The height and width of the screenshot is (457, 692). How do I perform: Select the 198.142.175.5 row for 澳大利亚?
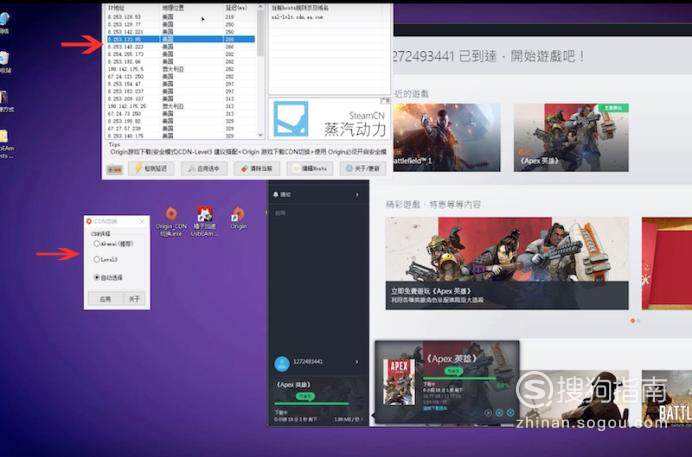tap(181, 69)
